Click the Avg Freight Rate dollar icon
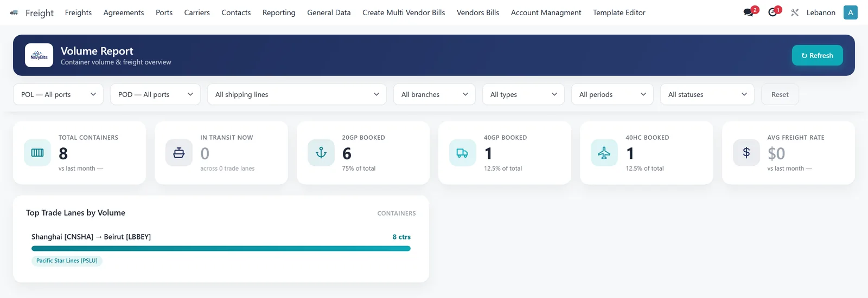 click(746, 153)
